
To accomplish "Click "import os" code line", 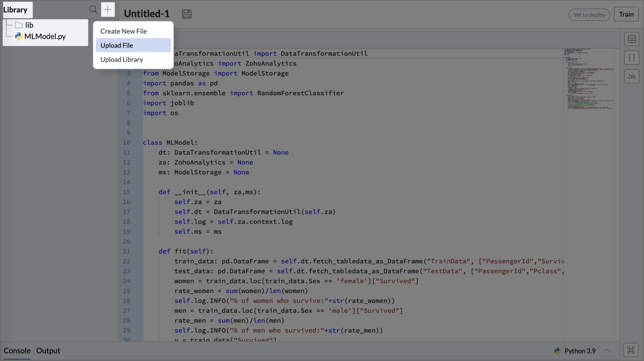I will pyautogui.click(x=161, y=113).
